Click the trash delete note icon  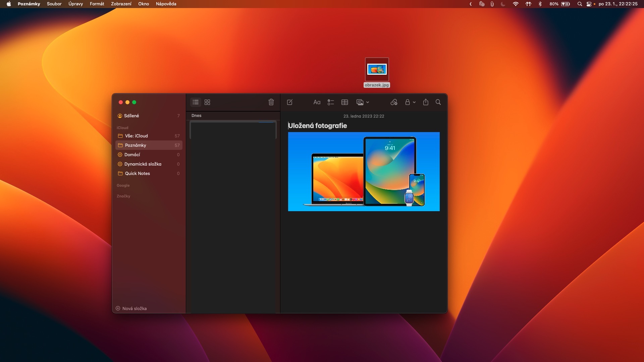click(271, 102)
